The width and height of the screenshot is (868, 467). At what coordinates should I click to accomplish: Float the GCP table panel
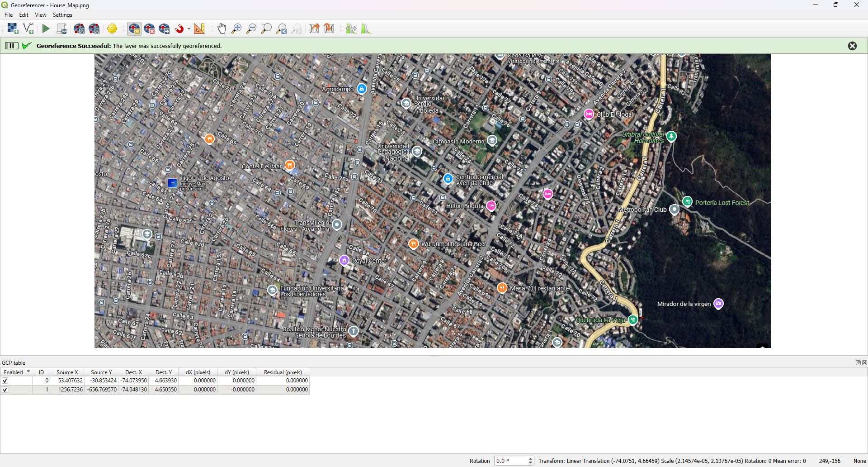(x=858, y=363)
